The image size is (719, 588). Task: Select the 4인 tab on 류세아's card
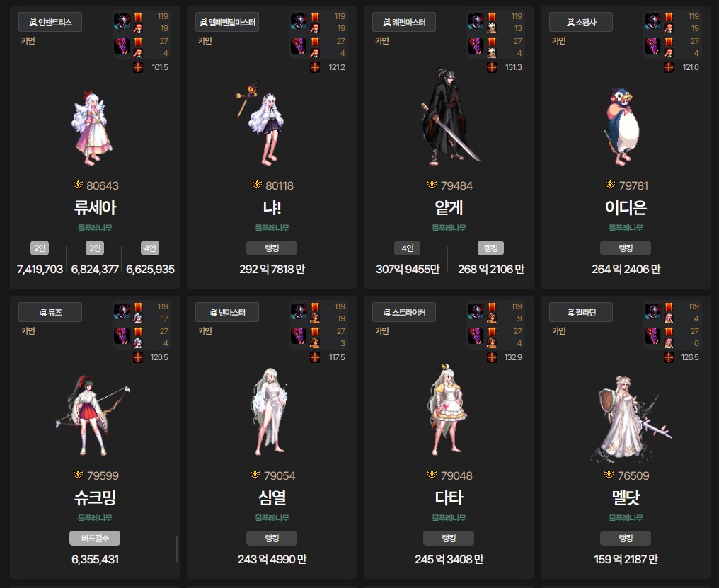click(150, 248)
